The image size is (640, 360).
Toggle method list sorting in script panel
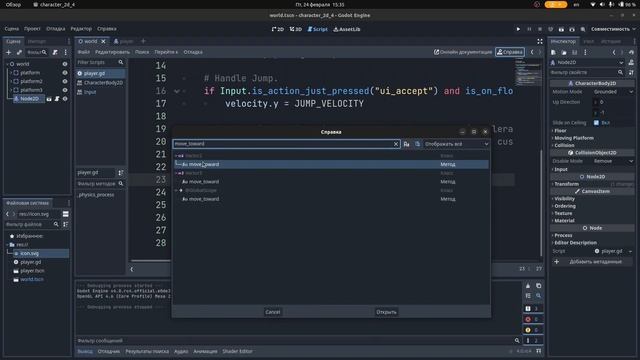pyautogui.click(x=121, y=173)
